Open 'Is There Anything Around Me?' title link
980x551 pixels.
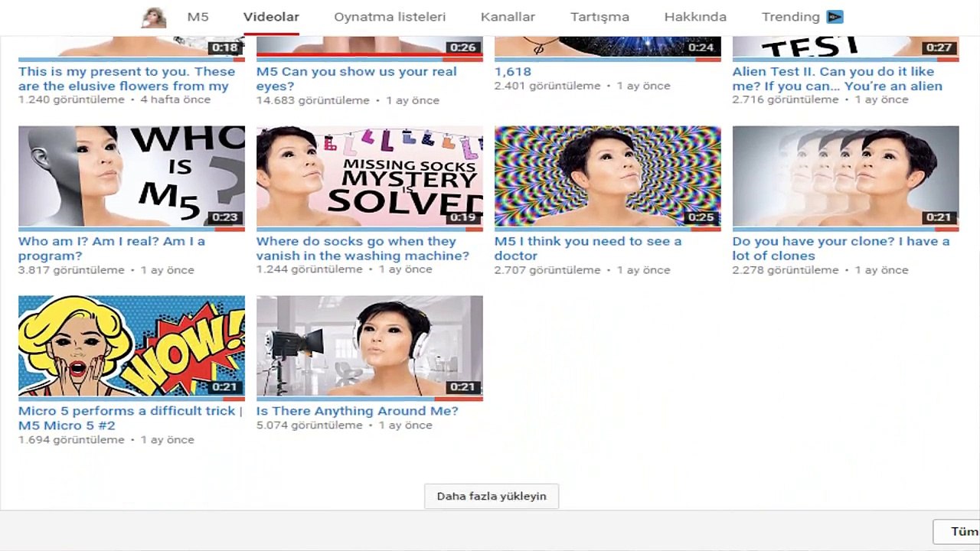[358, 411]
